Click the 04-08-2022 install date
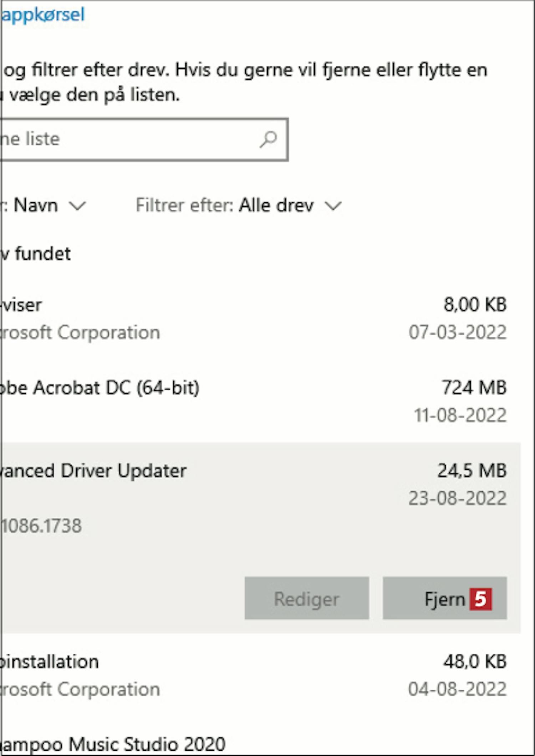 click(457, 689)
